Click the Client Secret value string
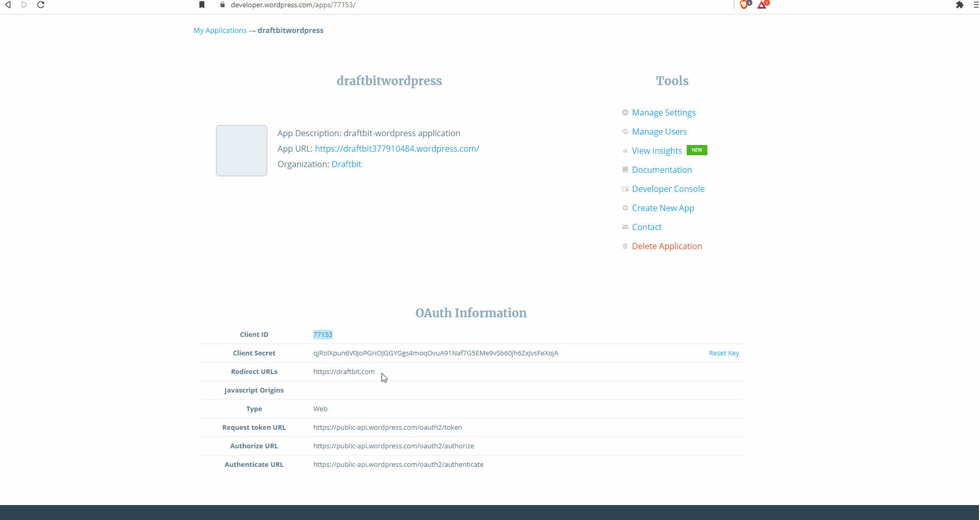This screenshot has width=980, height=520. [436, 353]
